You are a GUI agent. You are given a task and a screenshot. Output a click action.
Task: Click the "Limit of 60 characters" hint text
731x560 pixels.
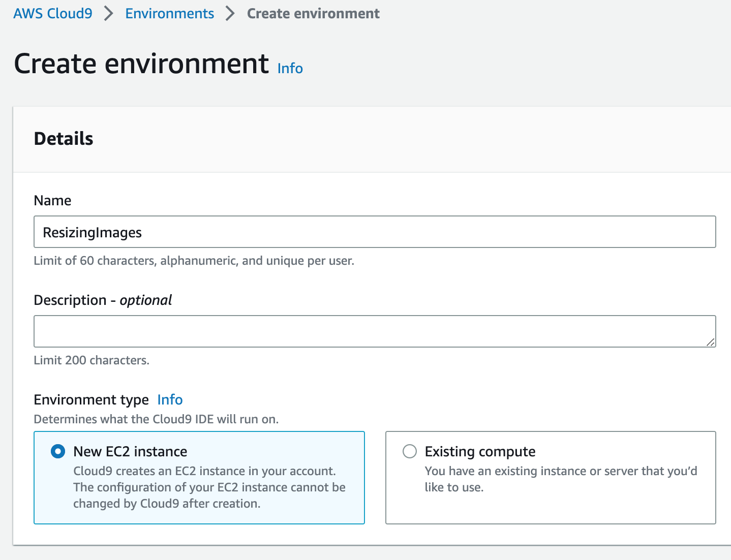194,261
